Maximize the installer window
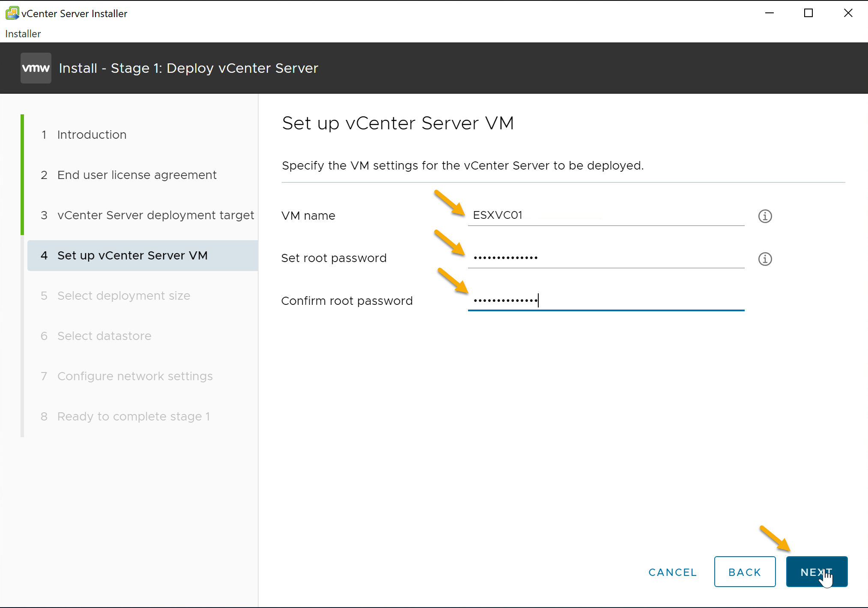This screenshot has height=608, width=868. pos(808,13)
